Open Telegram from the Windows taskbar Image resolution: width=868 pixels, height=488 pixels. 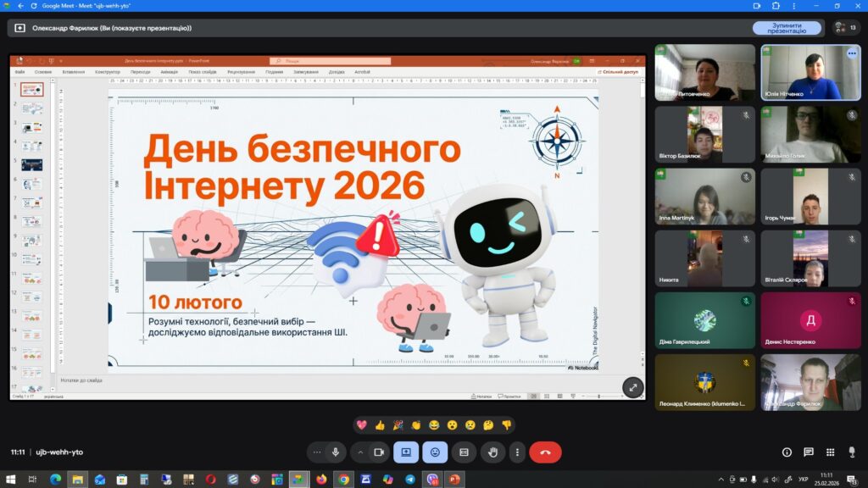pyautogui.click(x=410, y=480)
